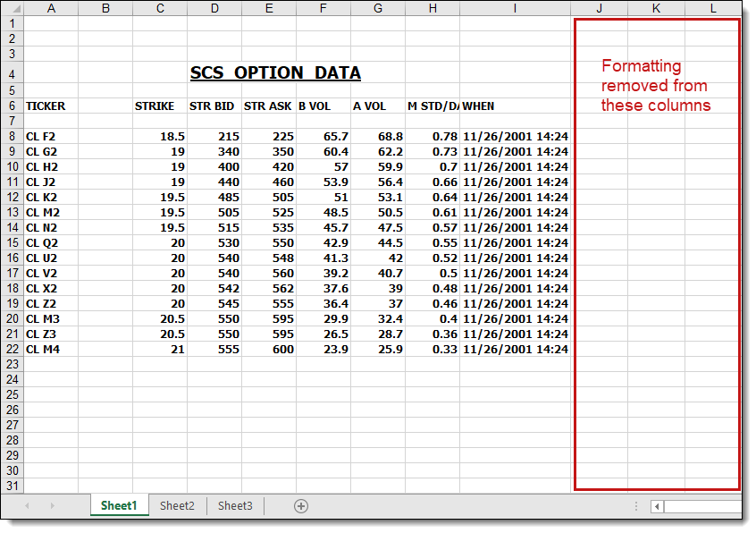Screen dimensions: 756x533
Task: Click horizontal scrollbar left arrow
Action: point(657,507)
